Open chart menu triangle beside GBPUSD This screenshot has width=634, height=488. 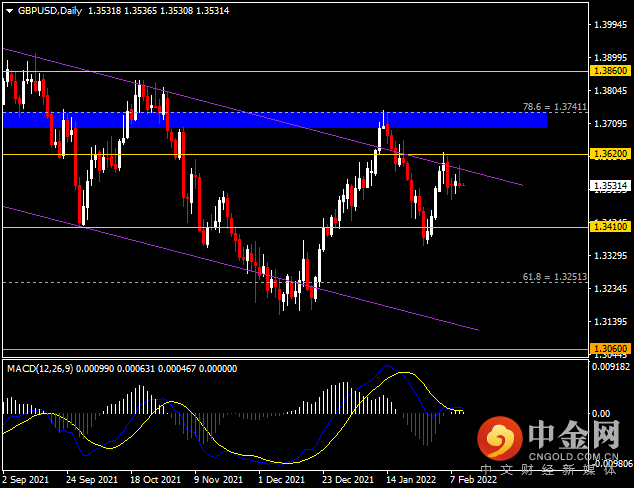coord(9,11)
